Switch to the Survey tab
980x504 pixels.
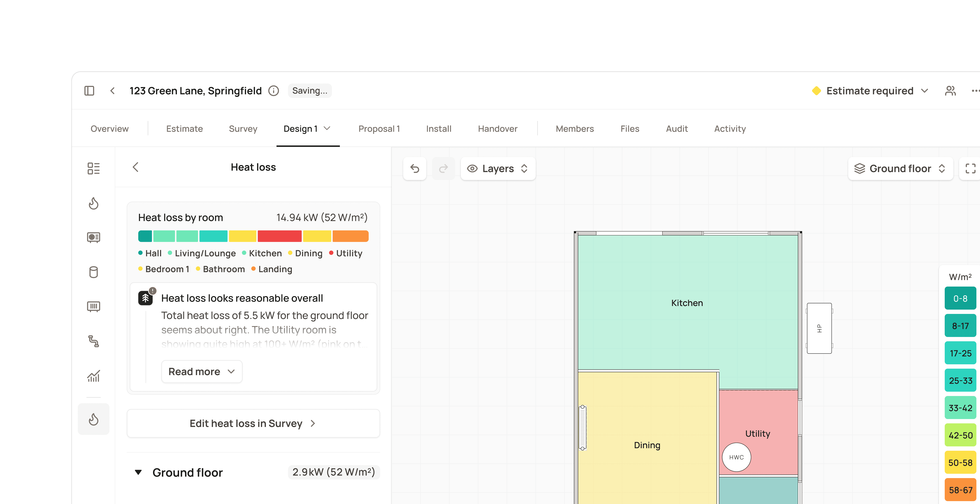tap(243, 129)
